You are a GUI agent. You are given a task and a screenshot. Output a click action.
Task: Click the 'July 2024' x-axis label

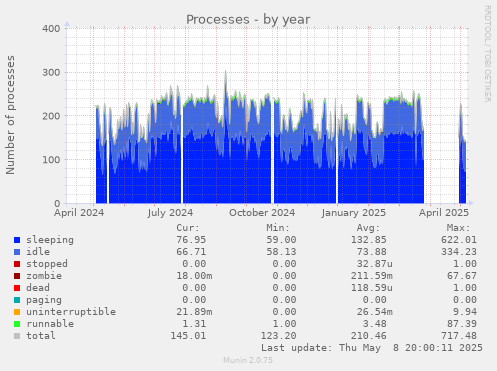click(x=170, y=213)
